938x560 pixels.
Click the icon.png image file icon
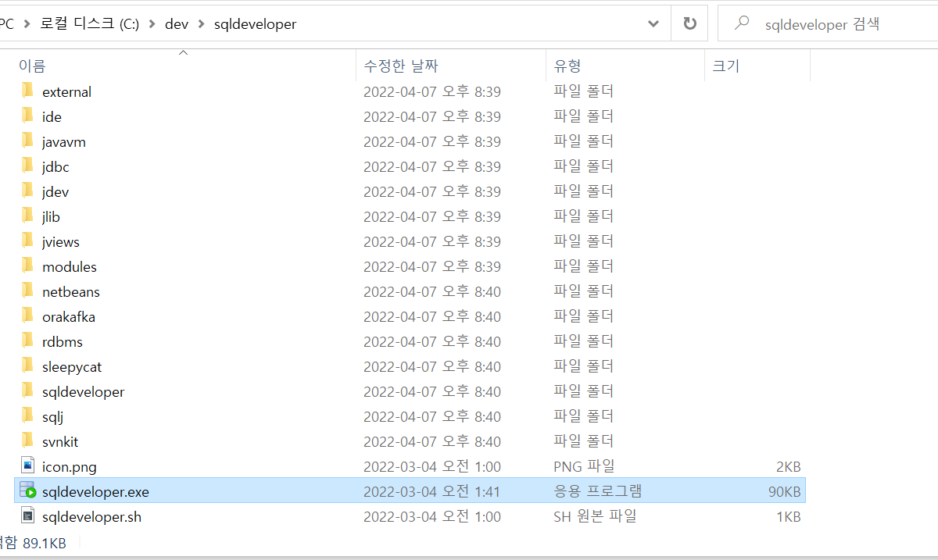[x=27, y=466]
